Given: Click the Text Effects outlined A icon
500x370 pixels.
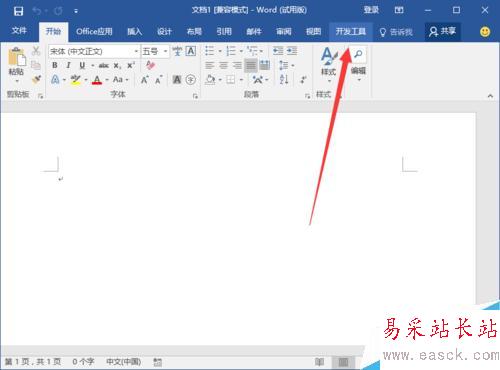Looking at the screenshot, I should click(55, 80).
